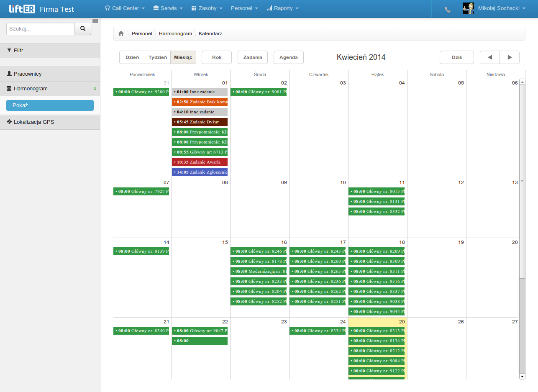Open user avatar of Mikołaj Sochacki
Viewport: 538px width, 392px height.
468,8
